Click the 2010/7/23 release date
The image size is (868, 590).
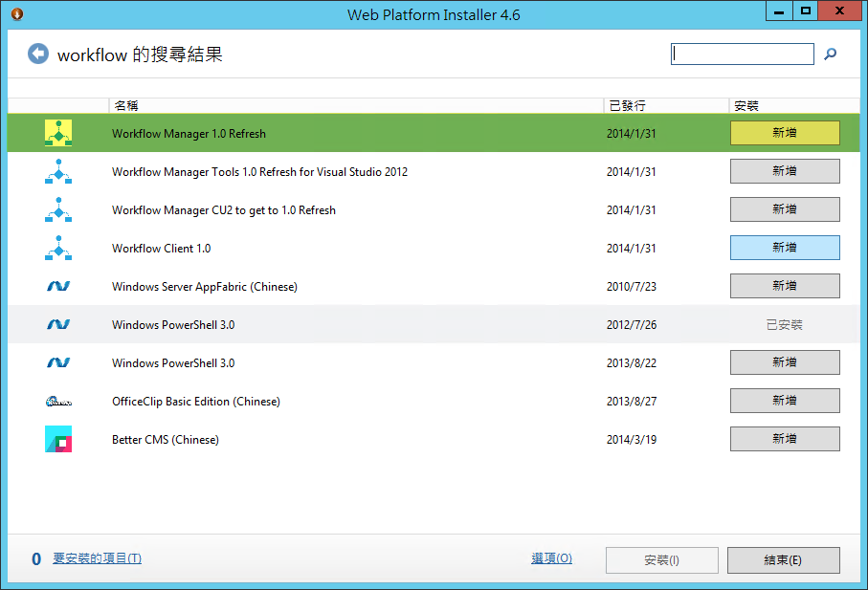click(x=631, y=287)
